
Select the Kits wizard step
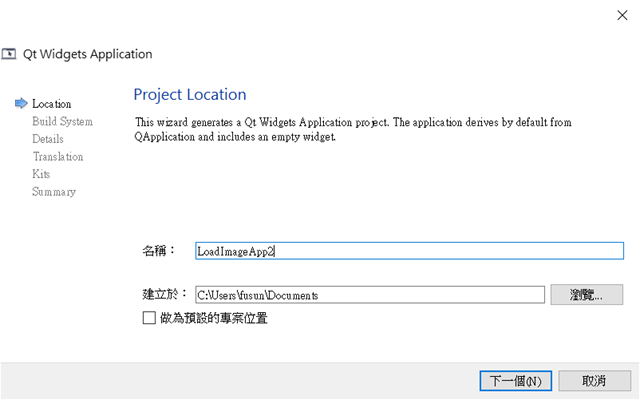point(41,174)
